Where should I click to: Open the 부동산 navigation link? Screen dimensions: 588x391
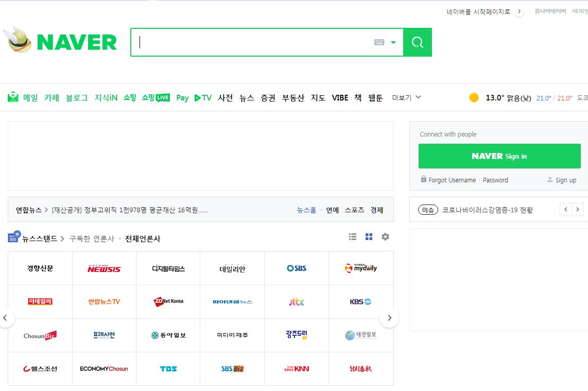pyautogui.click(x=293, y=98)
